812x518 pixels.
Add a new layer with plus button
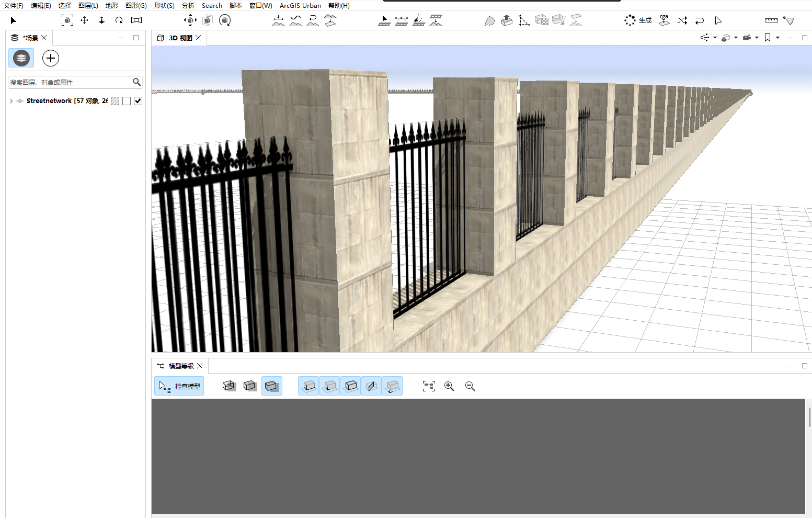tap(51, 58)
